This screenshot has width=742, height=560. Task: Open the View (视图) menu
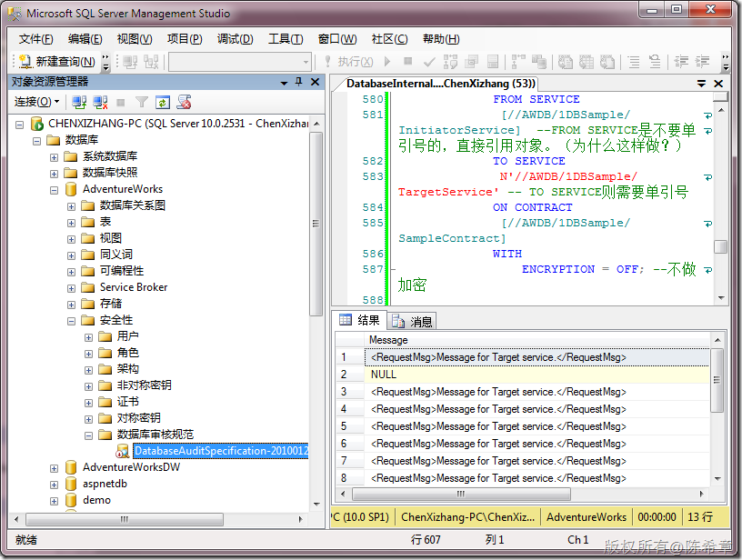[135, 39]
